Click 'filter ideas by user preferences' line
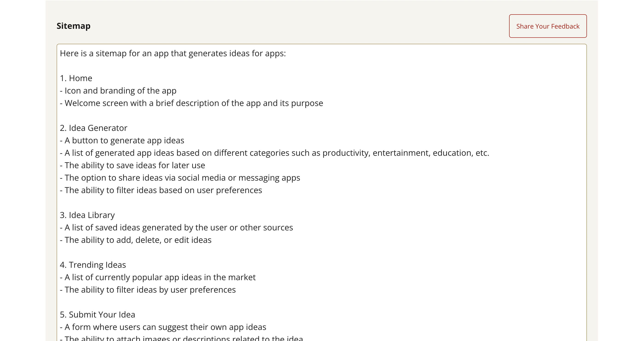The image size is (644, 341). tap(148, 290)
